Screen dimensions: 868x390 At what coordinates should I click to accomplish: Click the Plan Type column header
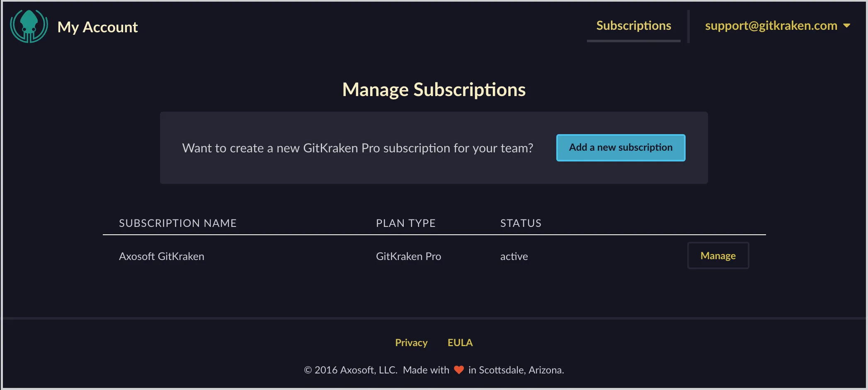pos(405,223)
